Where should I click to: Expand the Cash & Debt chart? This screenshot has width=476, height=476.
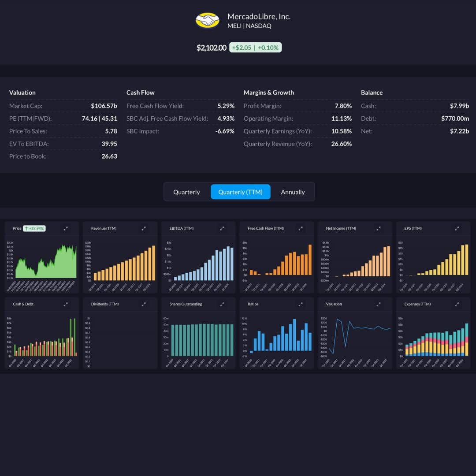66,304
